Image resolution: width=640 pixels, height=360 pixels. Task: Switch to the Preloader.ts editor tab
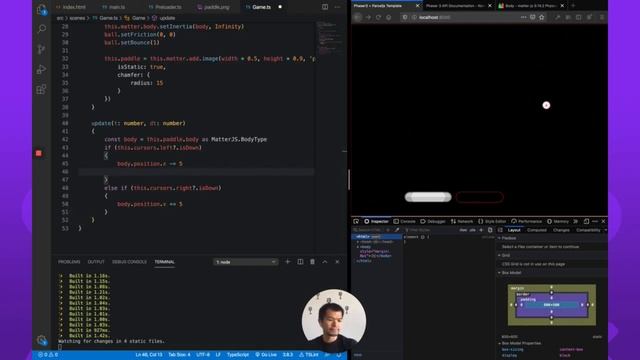(x=165, y=7)
